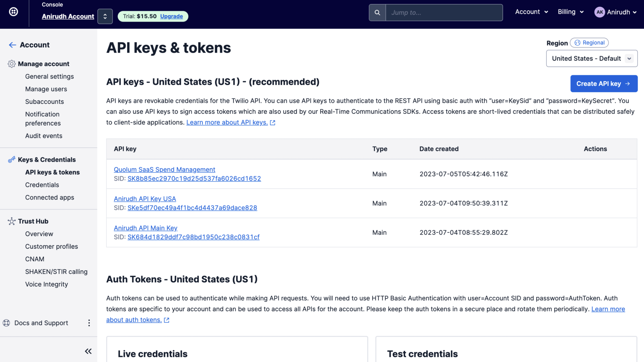Expand the Billing menu
Viewport: 644px width, 362px height.
571,12
